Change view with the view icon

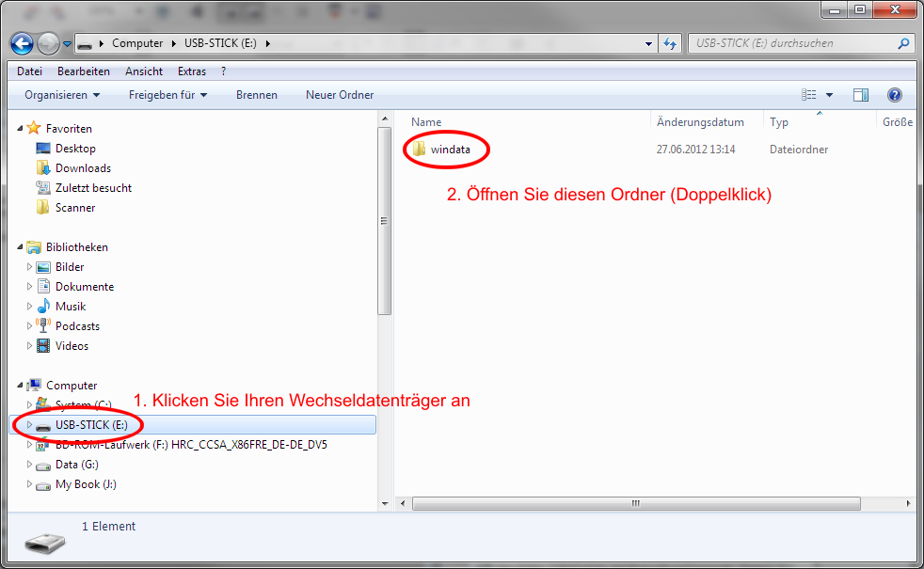[808, 95]
